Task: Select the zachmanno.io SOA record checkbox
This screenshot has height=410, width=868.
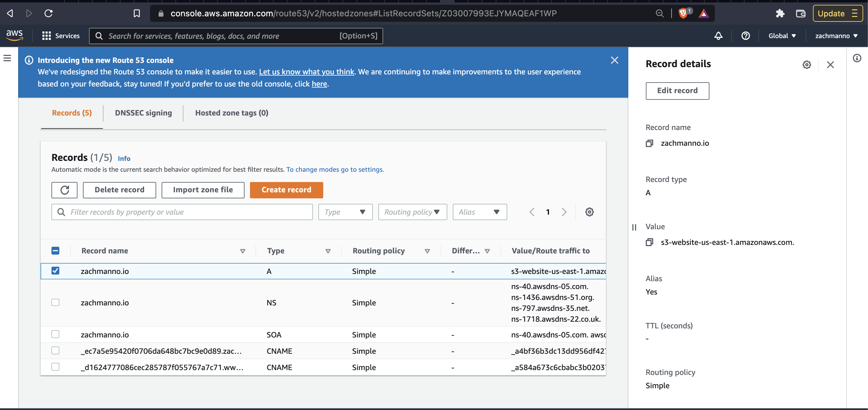Action: click(55, 334)
